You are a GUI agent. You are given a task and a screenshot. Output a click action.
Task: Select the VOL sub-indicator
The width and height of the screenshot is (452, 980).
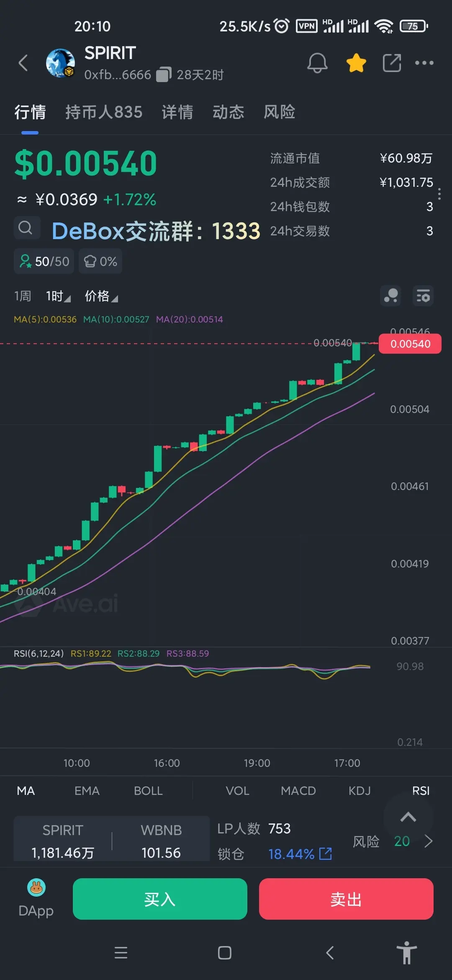(x=237, y=791)
